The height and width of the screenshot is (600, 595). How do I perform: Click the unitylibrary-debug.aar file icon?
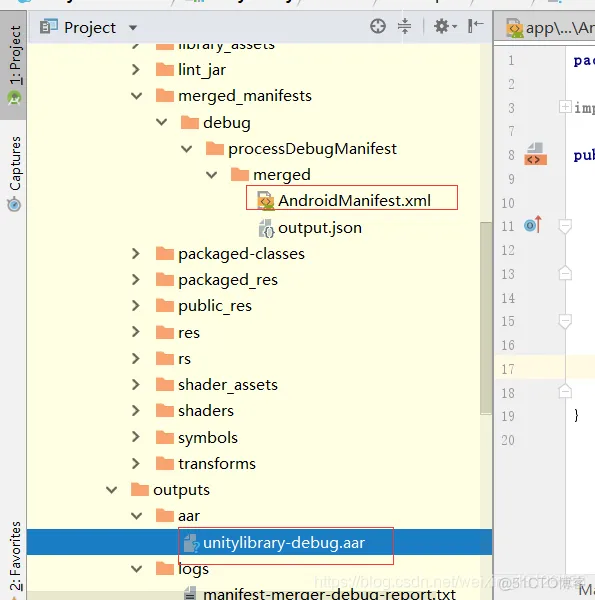click(x=191, y=543)
